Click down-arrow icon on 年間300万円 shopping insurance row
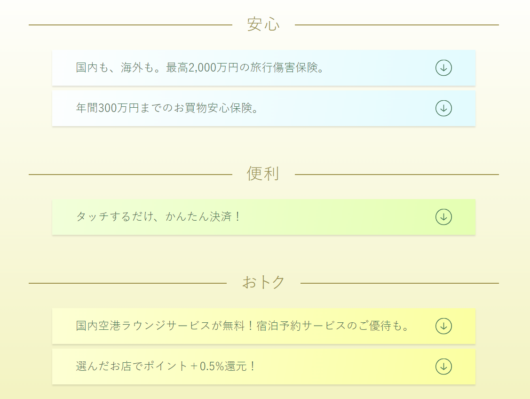This screenshot has width=530, height=399. coord(443,108)
